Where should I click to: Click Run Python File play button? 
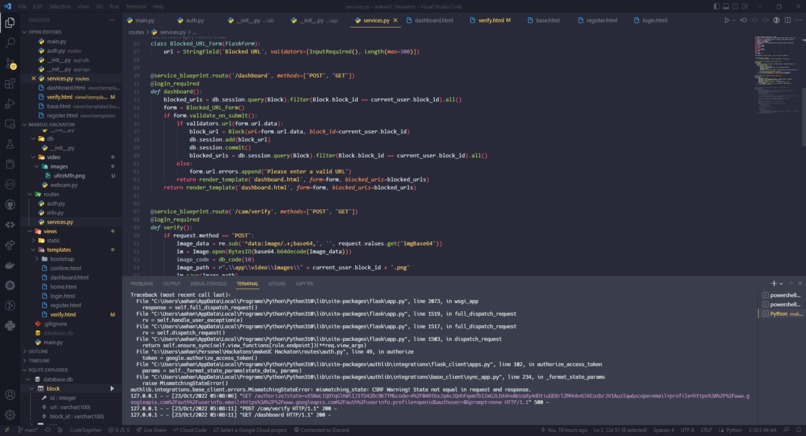point(727,21)
